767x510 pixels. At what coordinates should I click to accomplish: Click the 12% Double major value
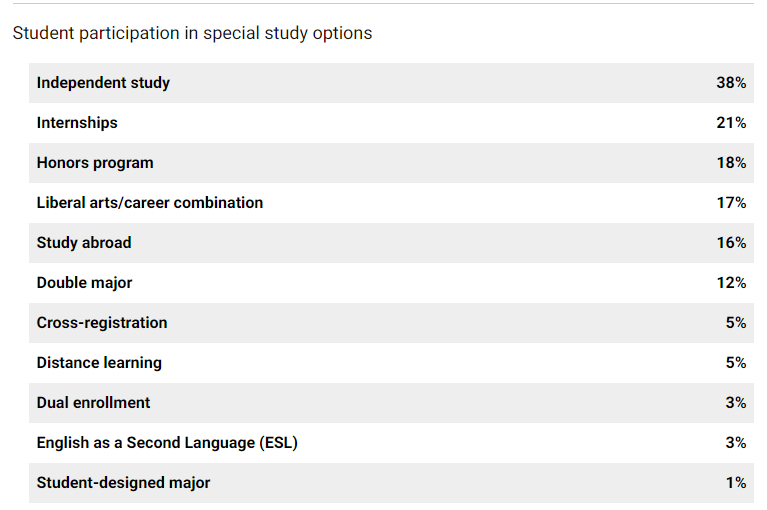coord(731,283)
